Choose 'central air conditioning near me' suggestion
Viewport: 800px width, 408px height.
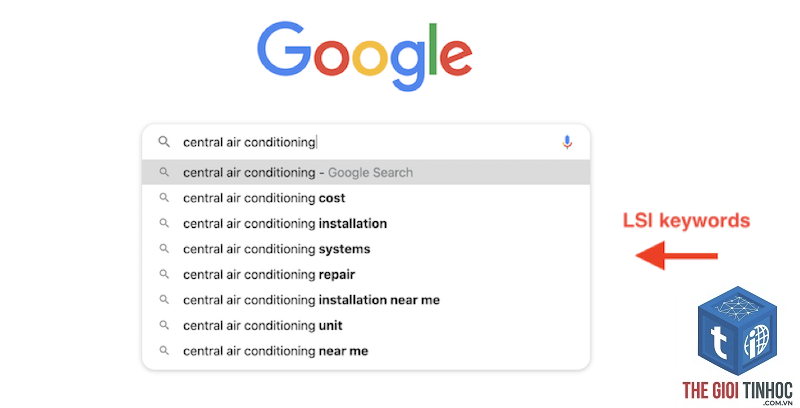point(366,351)
